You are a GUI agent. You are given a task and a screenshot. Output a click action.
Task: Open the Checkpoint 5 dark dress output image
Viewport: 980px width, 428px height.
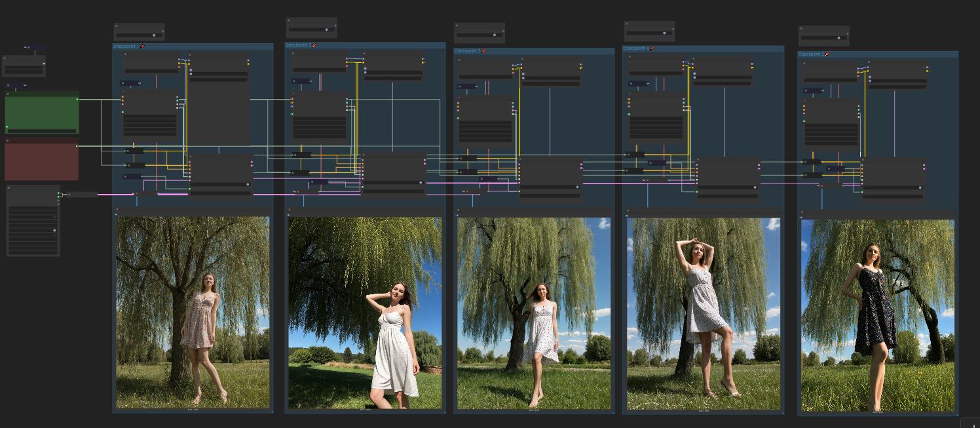(877, 315)
